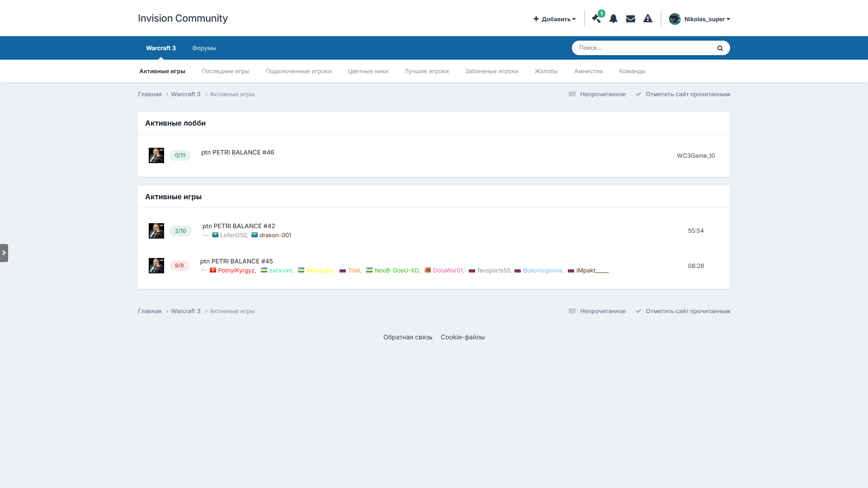Open the Обратная связь footer link

(x=407, y=338)
